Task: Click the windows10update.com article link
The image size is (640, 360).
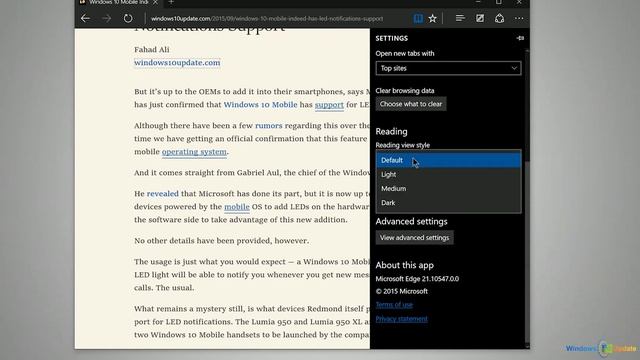Action: [x=177, y=62]
